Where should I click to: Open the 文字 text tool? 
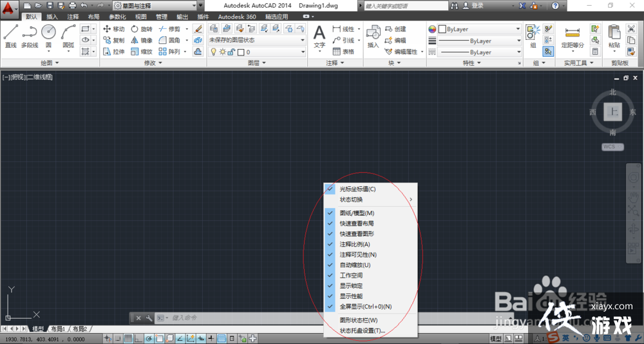pyautogui.click(x=319, y=37)
